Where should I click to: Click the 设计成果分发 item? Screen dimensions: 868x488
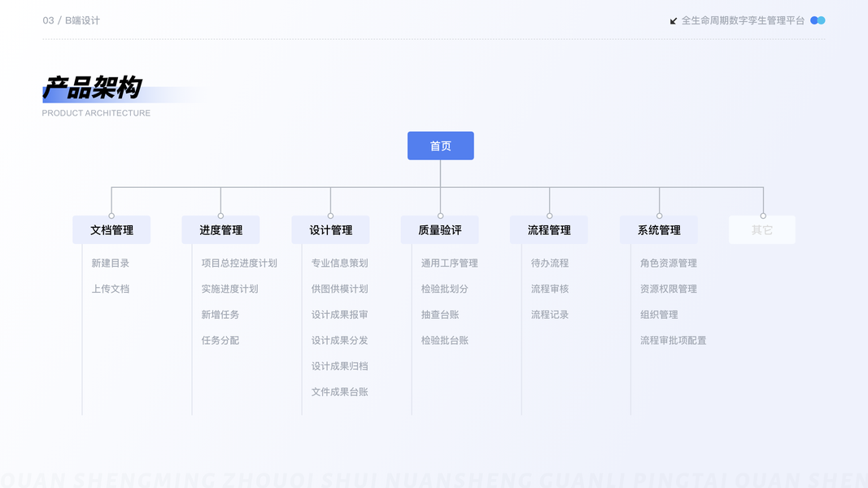339,340
